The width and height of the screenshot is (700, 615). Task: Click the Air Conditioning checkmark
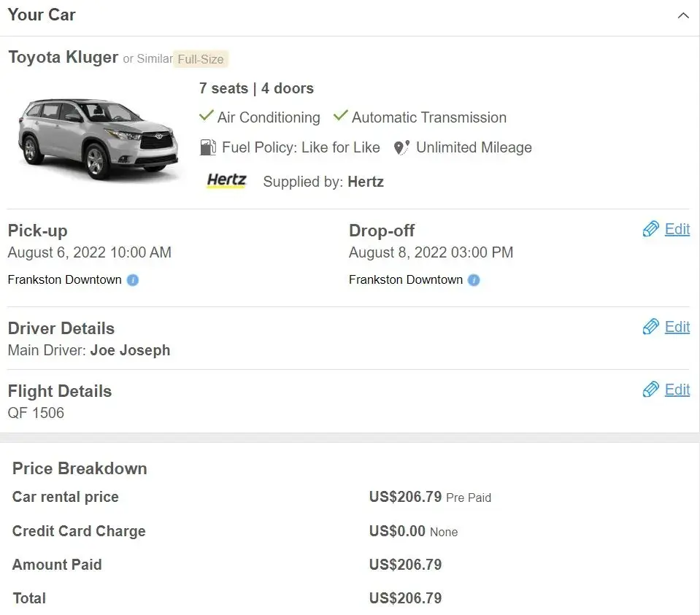pos(207,116)
